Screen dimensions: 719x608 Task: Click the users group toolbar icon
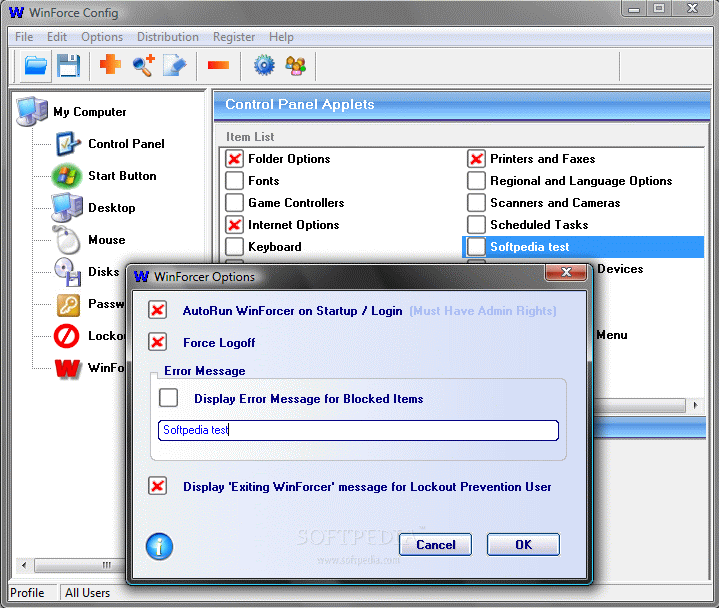pyautogui.click(x=296, y=66)
